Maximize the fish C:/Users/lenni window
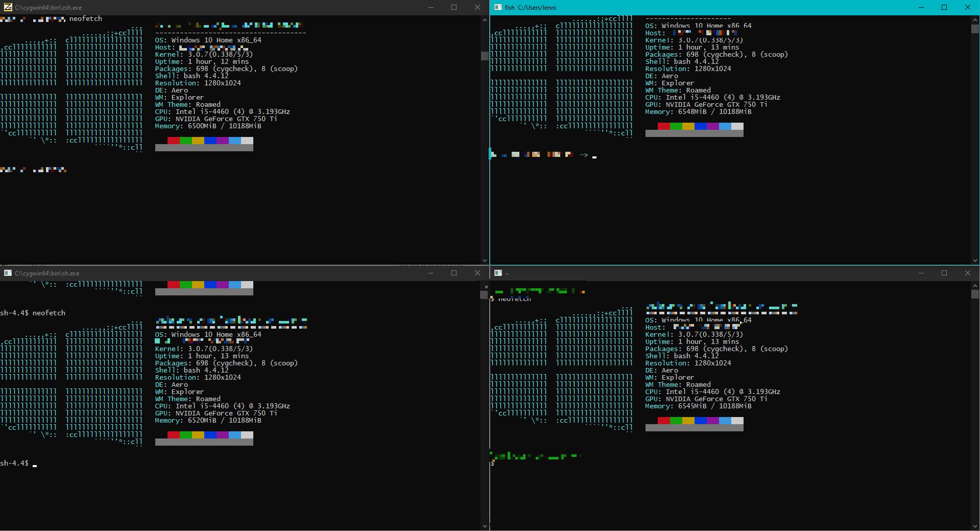The height and width of the screenshot is (531, 980). tap(944, 7)
